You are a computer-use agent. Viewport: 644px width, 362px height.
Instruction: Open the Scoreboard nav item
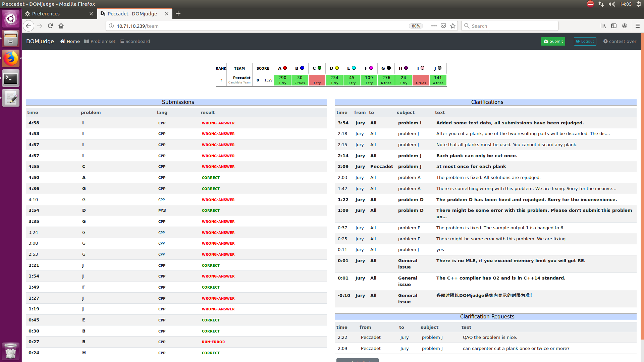tap(135, 41)
